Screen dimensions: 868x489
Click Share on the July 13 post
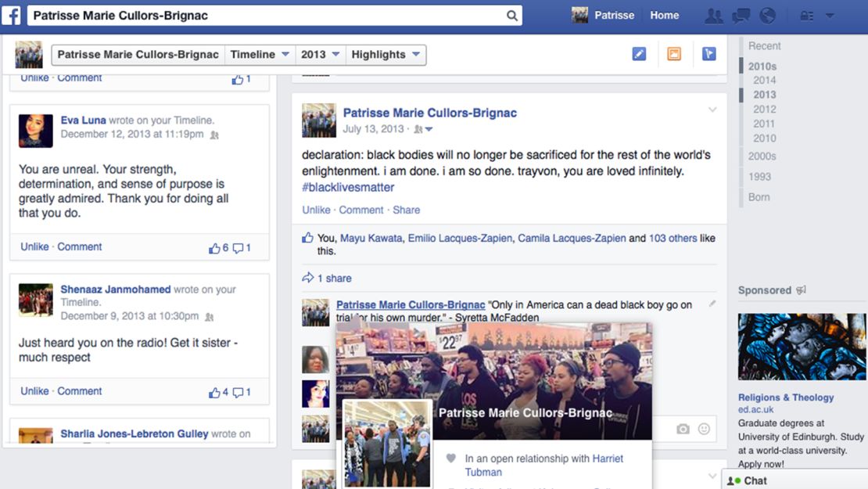click(407, 210)
